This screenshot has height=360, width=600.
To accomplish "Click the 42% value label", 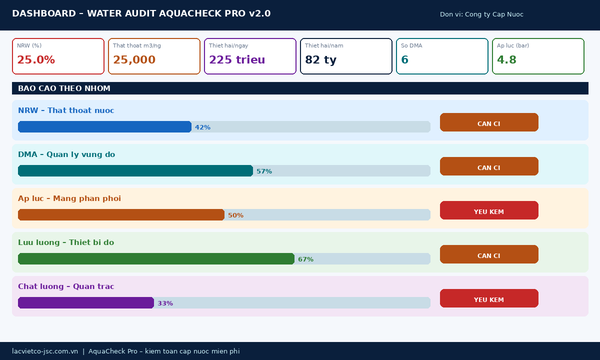I will pyautogui.click(x=202, y=127).
